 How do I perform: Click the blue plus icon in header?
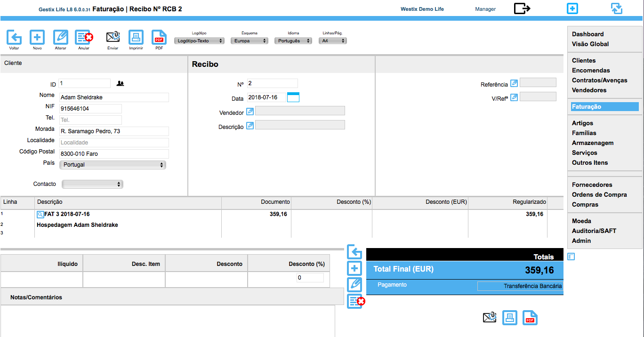pos(572,8)
